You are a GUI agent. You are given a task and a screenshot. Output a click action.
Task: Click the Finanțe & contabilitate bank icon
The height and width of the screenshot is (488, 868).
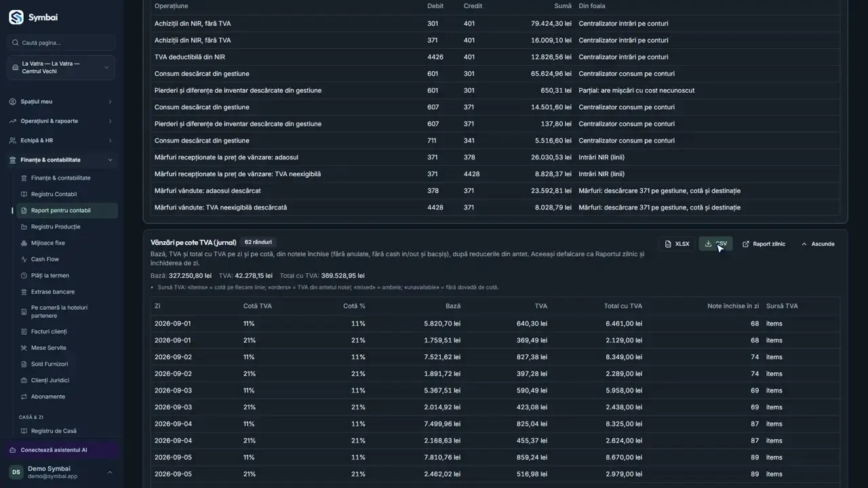tap(13, 160)
